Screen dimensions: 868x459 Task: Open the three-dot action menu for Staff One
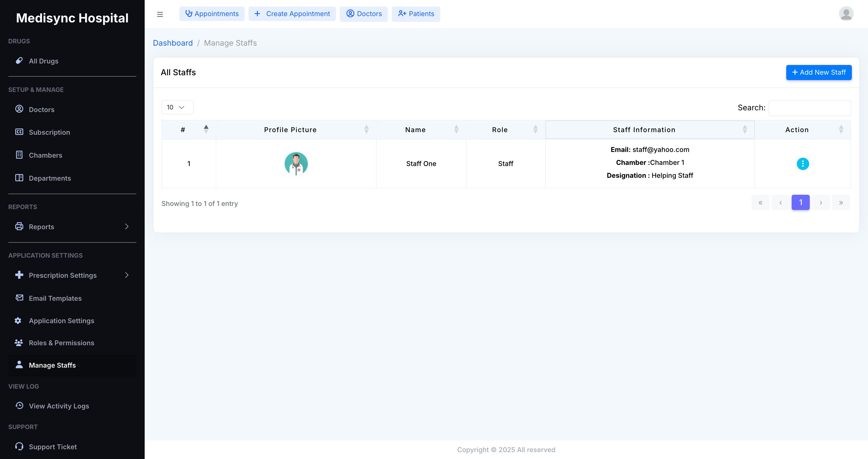(802, 163)
